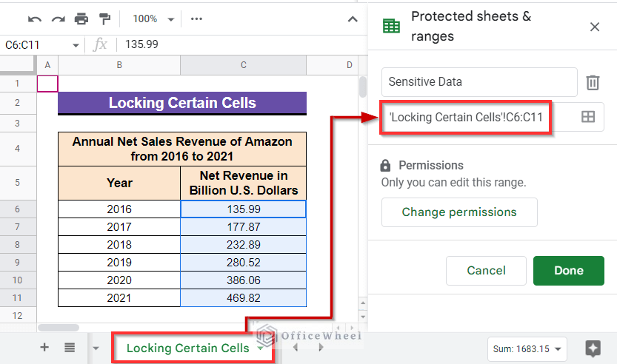This screenshot has width=617, height=364.
Task: Select column C header
Action: [243, 65]
